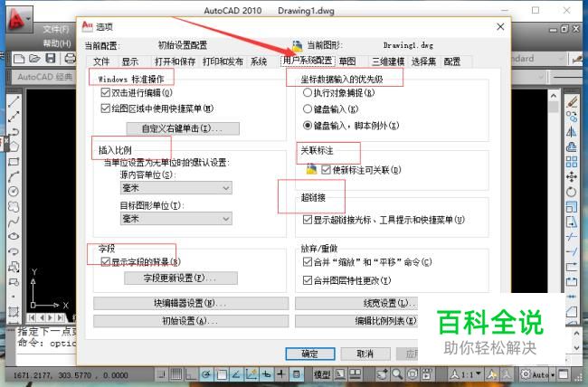Click 块编辑器设置 button
The width and height of the screenshot is (588, 387).
click(x=191, y=303)
